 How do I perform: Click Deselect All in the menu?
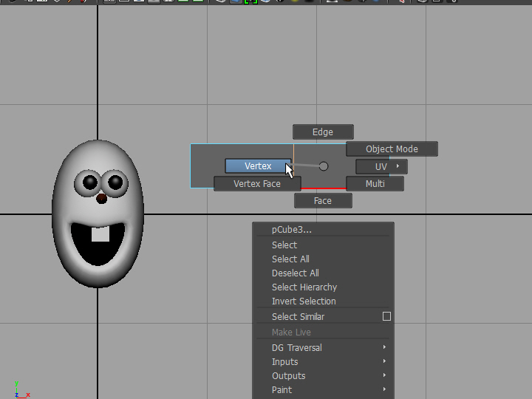coord(296,273)
